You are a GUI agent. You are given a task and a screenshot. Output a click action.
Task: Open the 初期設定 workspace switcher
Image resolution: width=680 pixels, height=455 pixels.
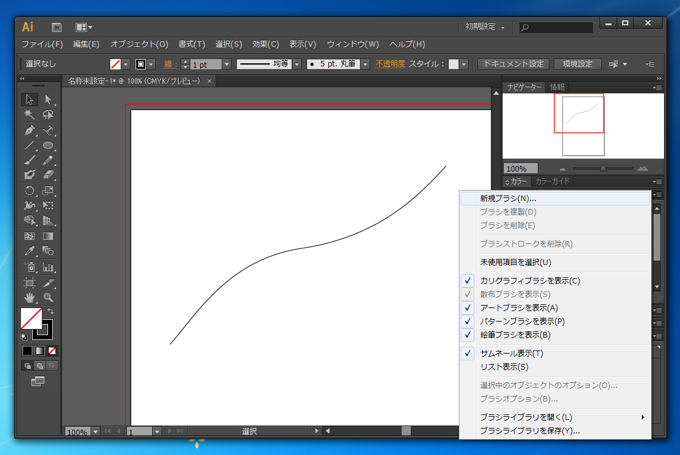pyautogui.click(x=485, y=27)
